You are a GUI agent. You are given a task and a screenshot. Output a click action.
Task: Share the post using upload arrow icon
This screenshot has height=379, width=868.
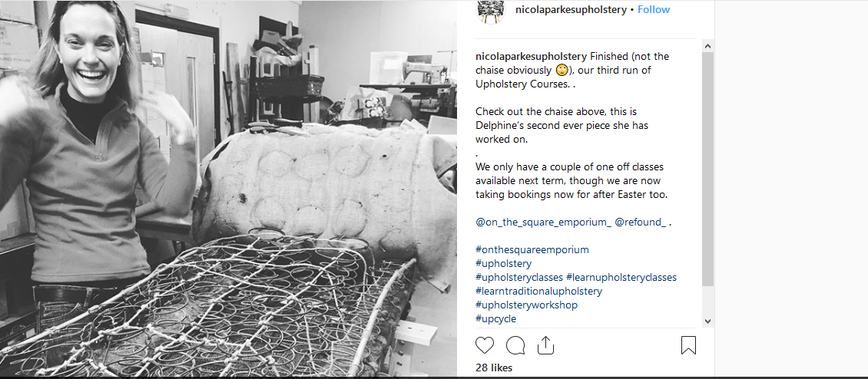pyautogui.click(x=546, y=345)
